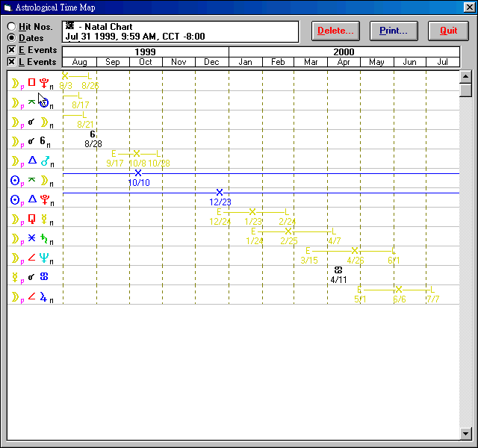
Task: Click the blue sextile asterisk beside Saturn
Action: click(32, 238)
